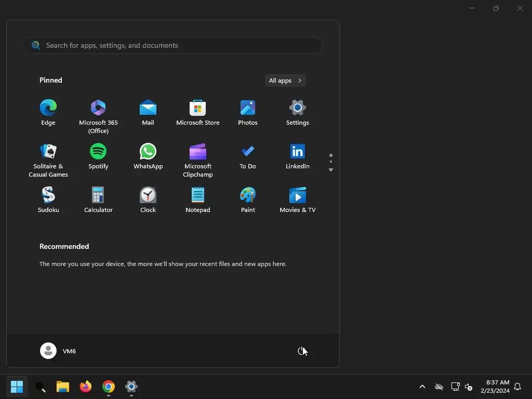Viewport: 532px width, 399px height.
Task: Open taskbar Search magnifier
Action: click(40, 387)
